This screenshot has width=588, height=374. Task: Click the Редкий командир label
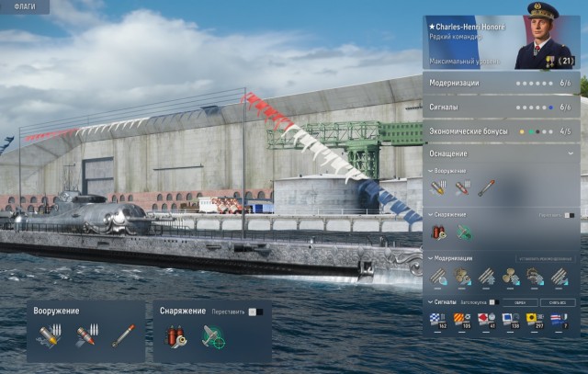pyautogui.click(x=456, y=37)
